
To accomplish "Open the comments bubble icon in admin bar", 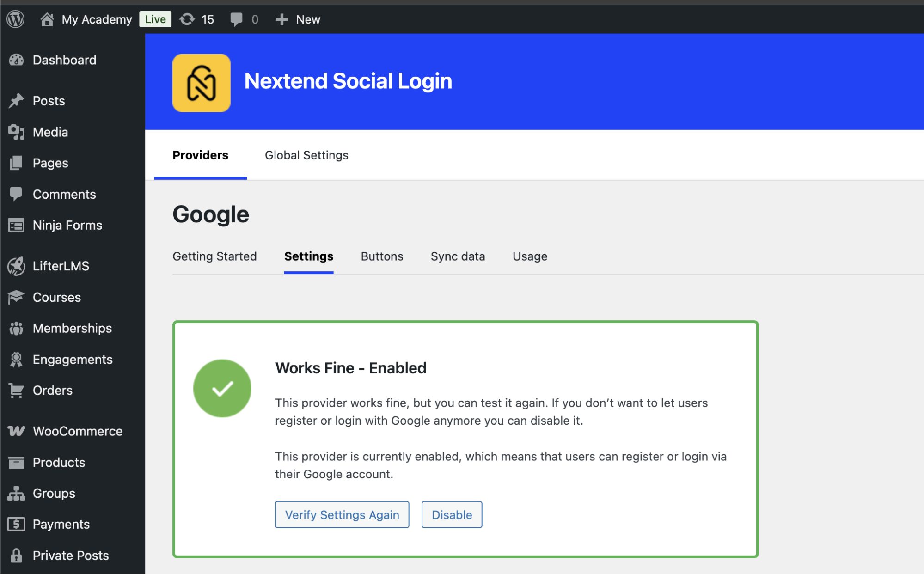I will tap(236, 19).
